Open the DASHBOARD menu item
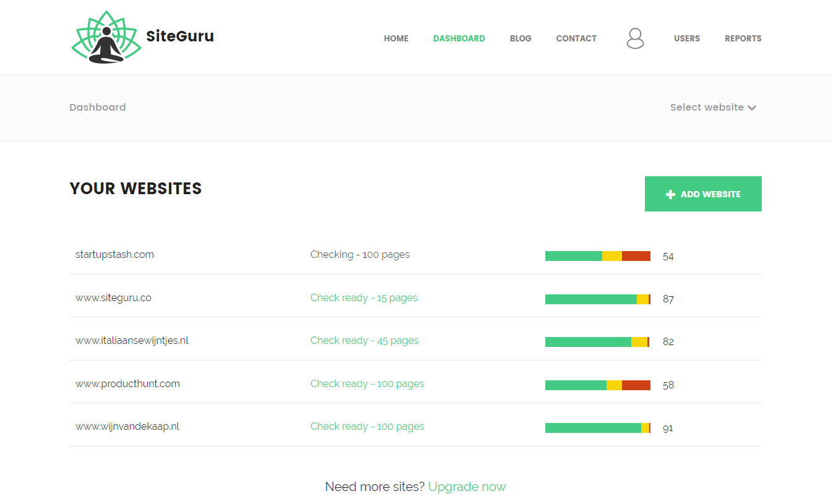 [459, 38]
